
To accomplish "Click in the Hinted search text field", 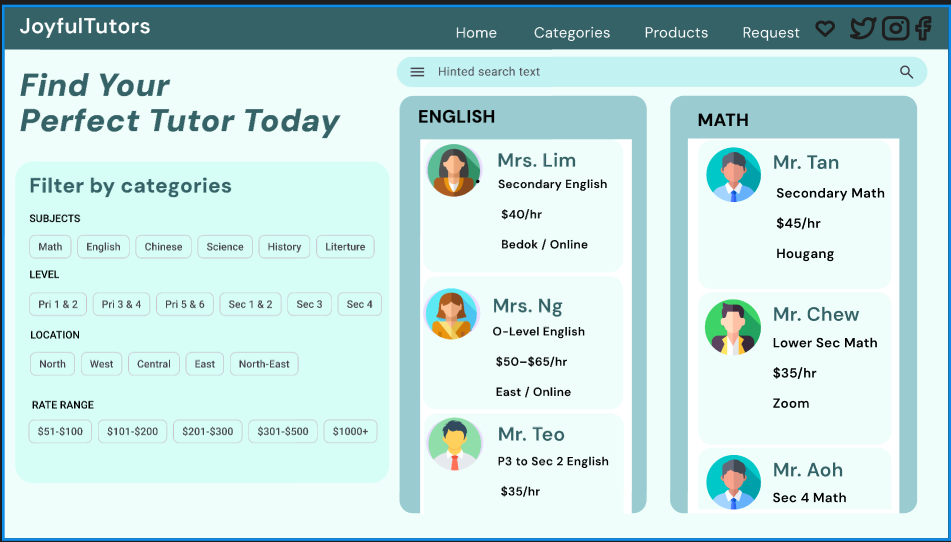I will coord(660,72).
